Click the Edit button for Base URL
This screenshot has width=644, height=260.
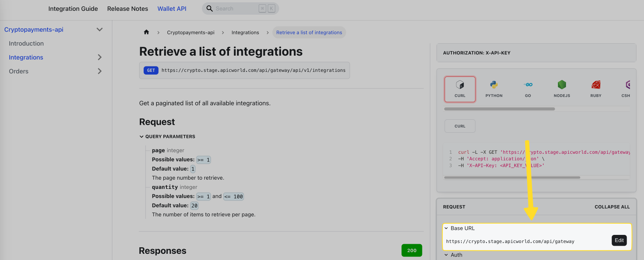click(x=619, y=240)
